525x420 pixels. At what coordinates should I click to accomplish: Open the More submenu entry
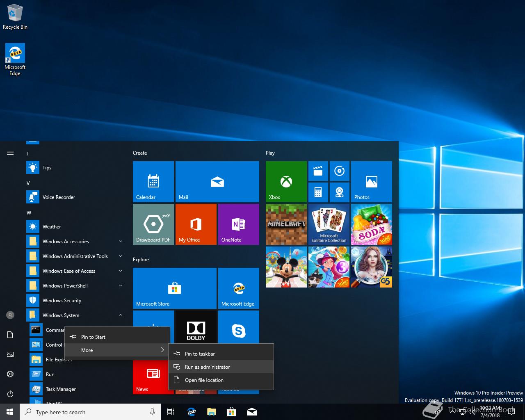point(117,350)
